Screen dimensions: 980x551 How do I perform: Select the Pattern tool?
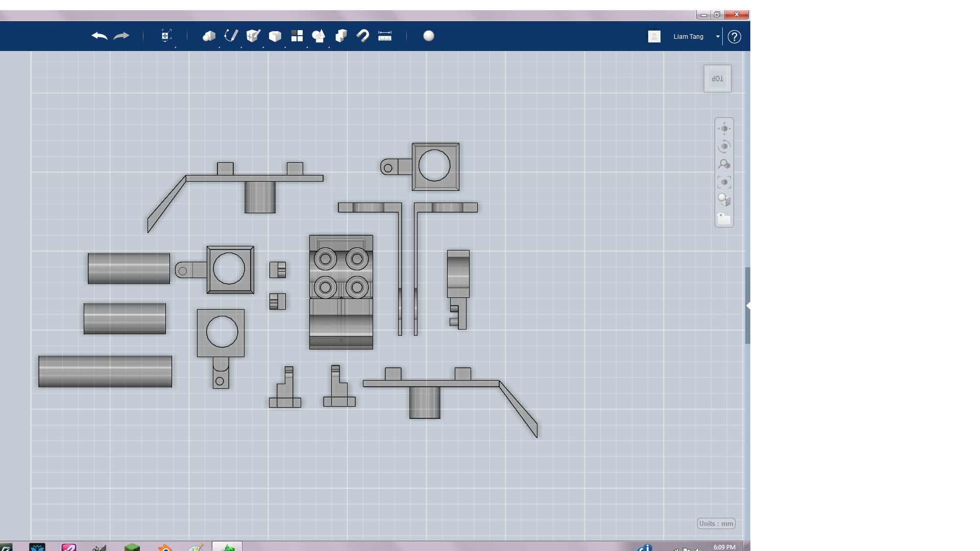297,36
